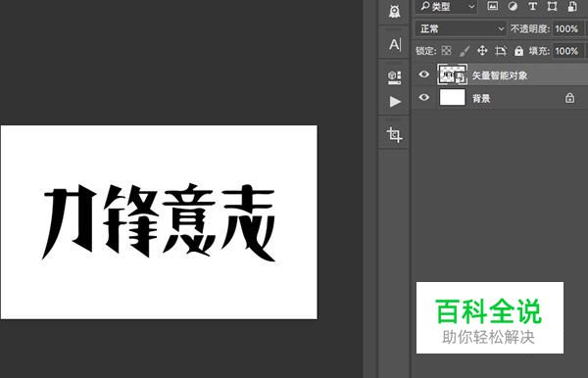Viewport: 588px width, 378px height.
Task: Toggle lock position move icon
Action: tap(482, 51)
